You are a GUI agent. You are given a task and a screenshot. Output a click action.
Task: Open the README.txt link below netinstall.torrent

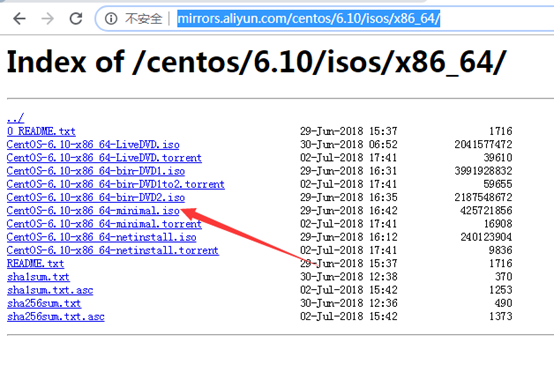(x=35, y=264)
